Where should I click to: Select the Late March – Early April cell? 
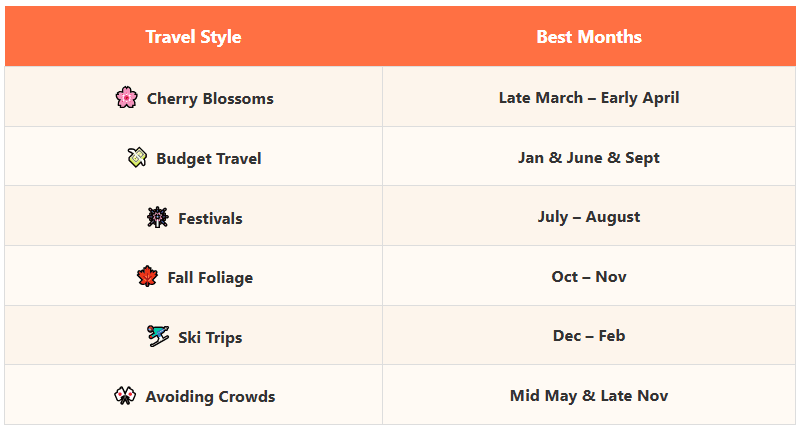[589, 97]
